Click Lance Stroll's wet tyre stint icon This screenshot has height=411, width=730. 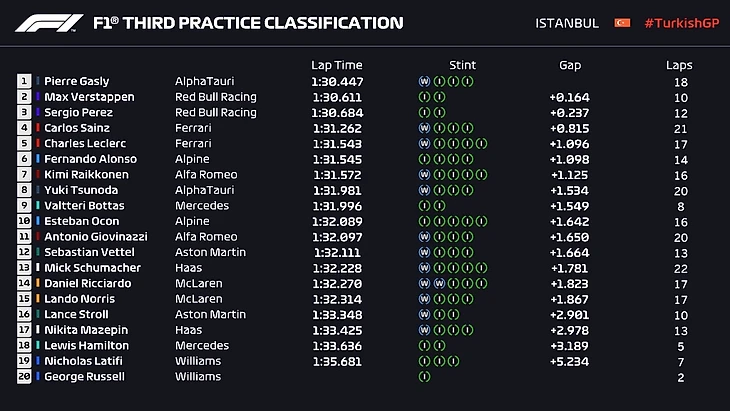(x=425, y=314)
